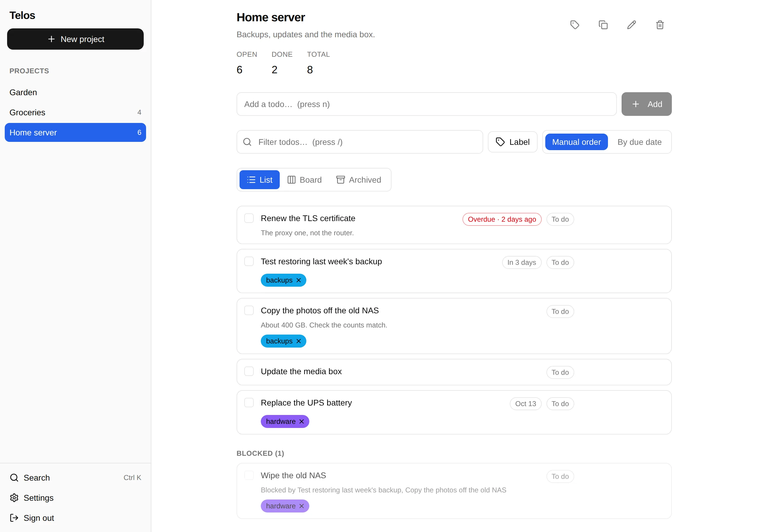757x532 pixels.
Task: Open the Garden project
Action: (x=75, y=92)
